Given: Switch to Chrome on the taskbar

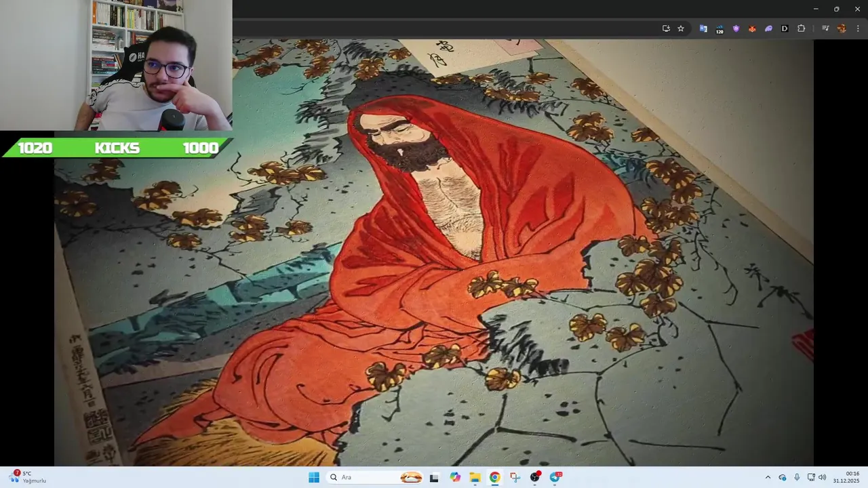Looking at the screenshot, I should (495, 477).
